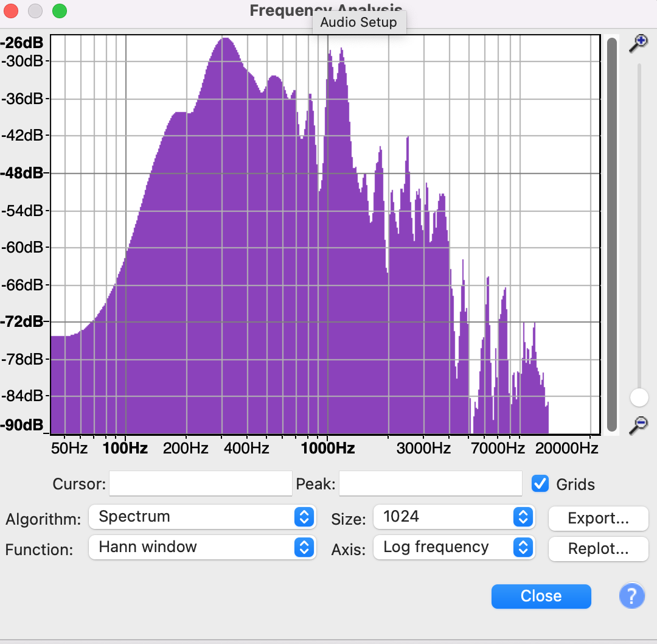Click inside the Peak text field
The image size is (657, 644).
coord(430,484)
